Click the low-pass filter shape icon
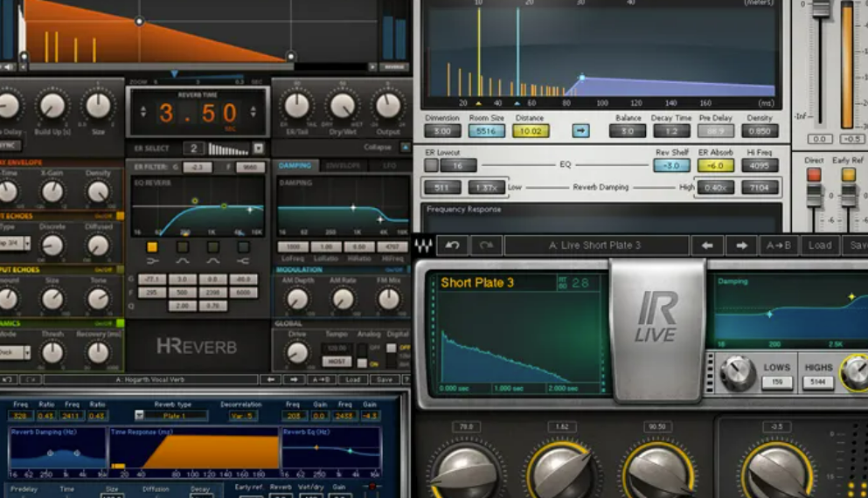This screenshot has width=868, height=498. (243, 260)
